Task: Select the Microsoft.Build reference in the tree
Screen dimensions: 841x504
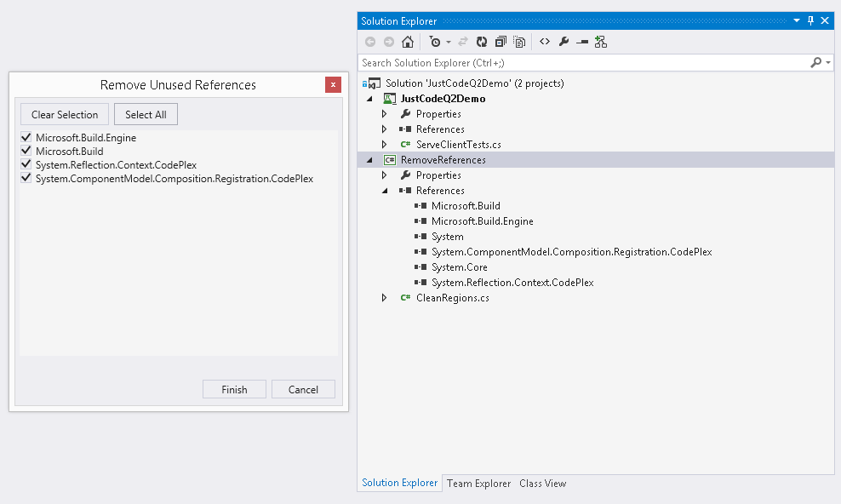Action: coord(466,206)
